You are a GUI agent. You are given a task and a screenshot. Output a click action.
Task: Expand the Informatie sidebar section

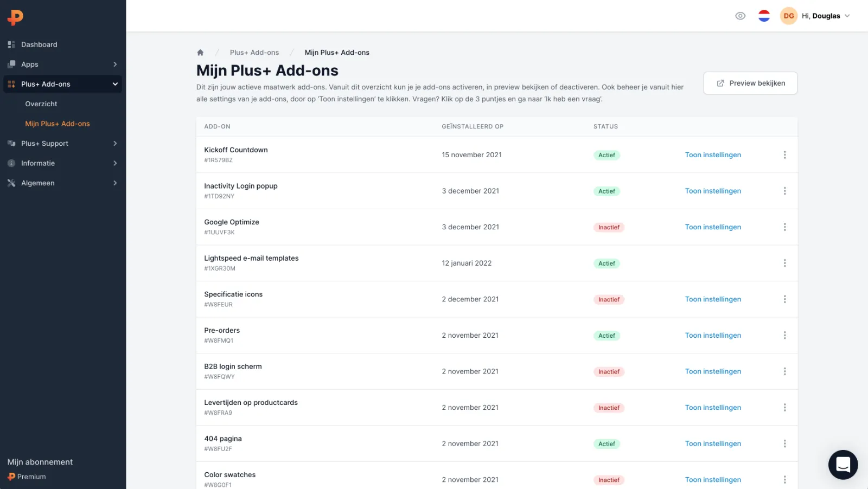pyautogui.click(x=63, y=163)
